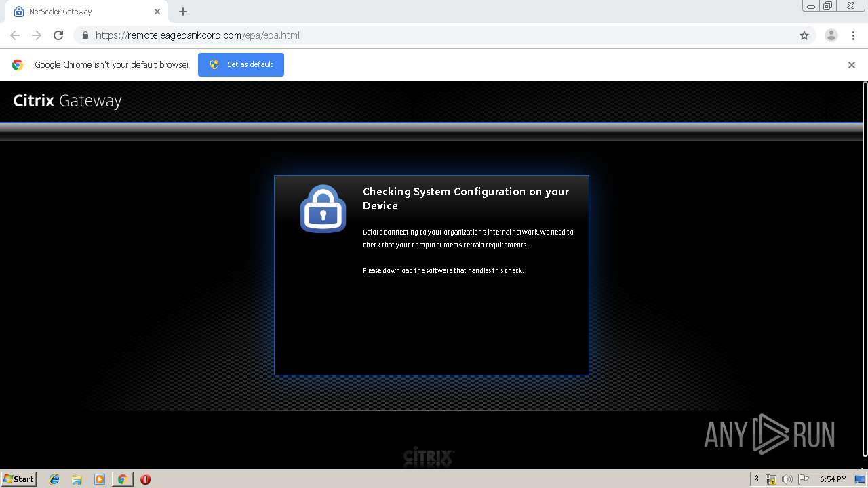Open the Chrome profile avatar
This screenshot has height=488, width=868.
pyautogui.click(x=831, y=35)
